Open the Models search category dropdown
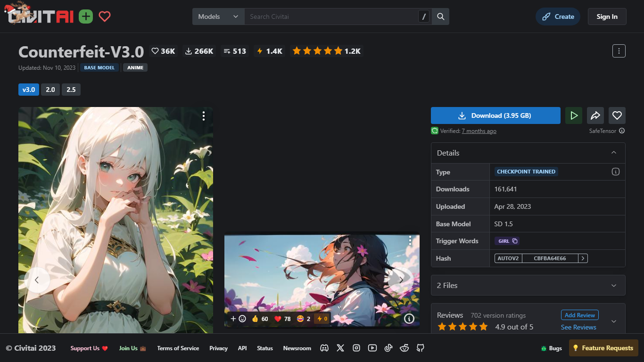The image size is (644, 362). tap(218, 16)
